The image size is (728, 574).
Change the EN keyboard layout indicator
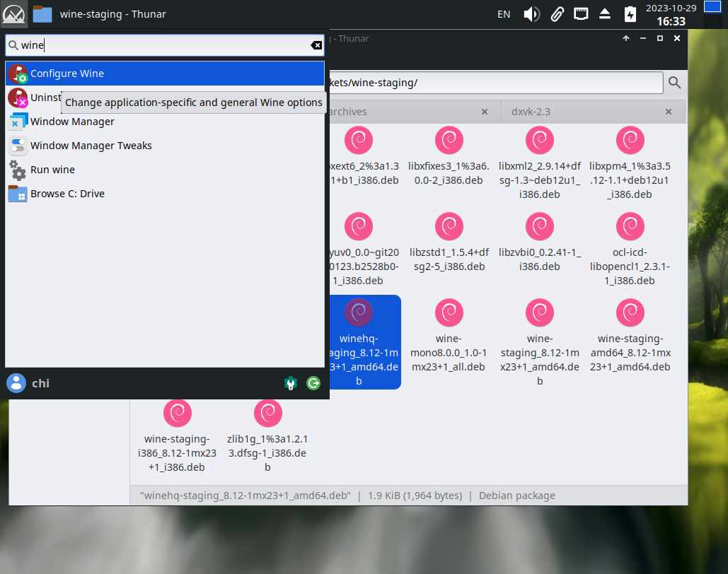click(x=504, y=13)
